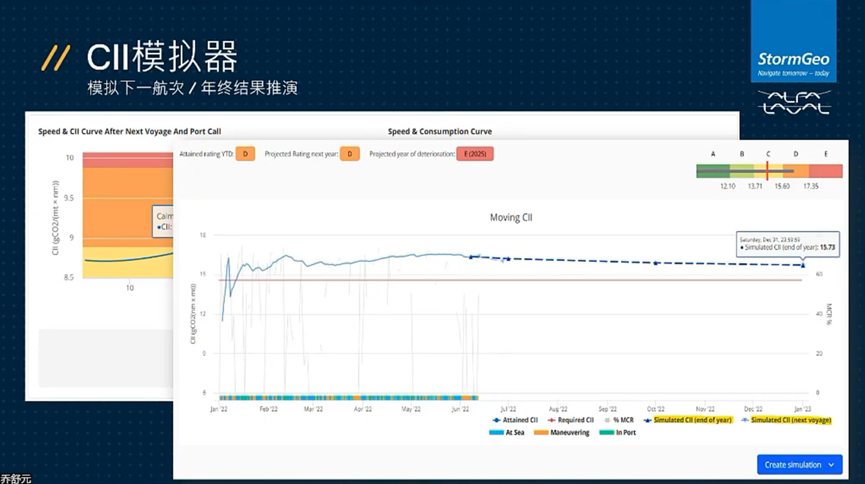This screenshot has width=865, height=484.
Task: Select the Oct '22 simulated CII point
Action: (x=655, y=263)
